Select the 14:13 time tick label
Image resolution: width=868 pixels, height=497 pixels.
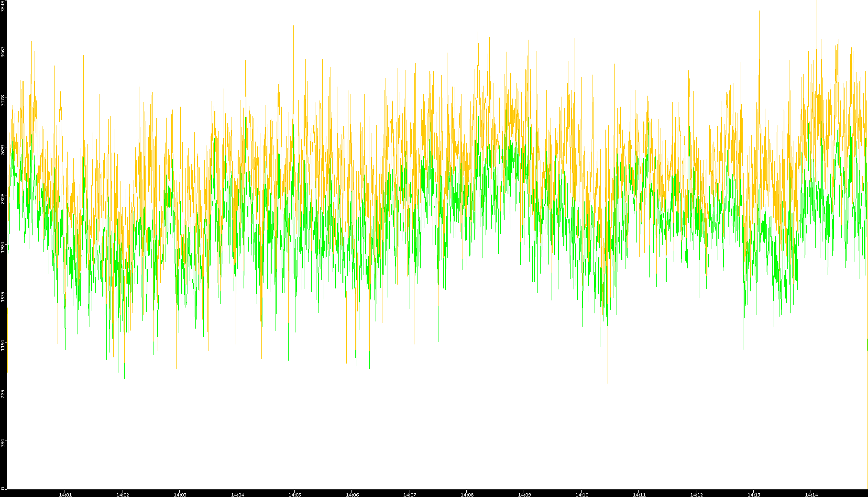click(x=754, y=495)
